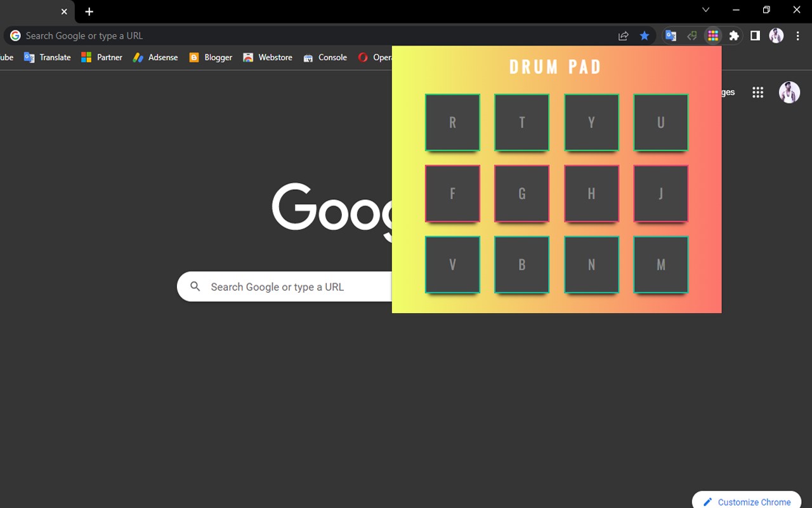Open the Webstore bookmark
This screenshot has height=508, width=812.
pos(268,57)
